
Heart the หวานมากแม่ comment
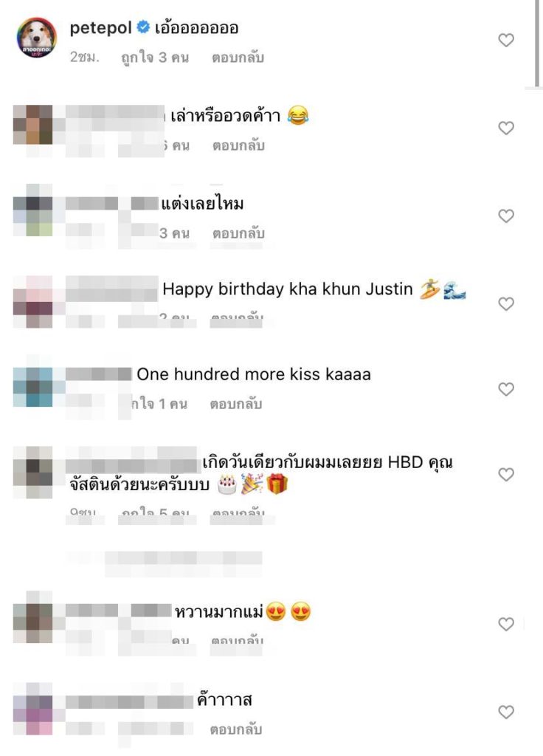click(506, 624)
